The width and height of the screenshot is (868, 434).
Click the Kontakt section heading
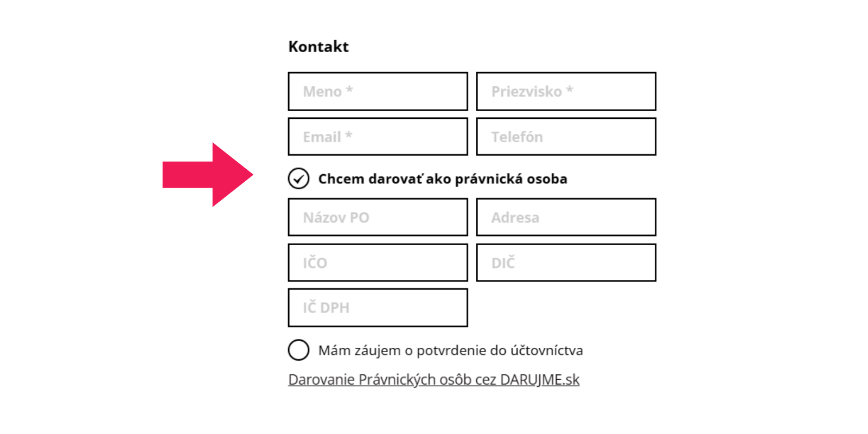click(318, 47)
